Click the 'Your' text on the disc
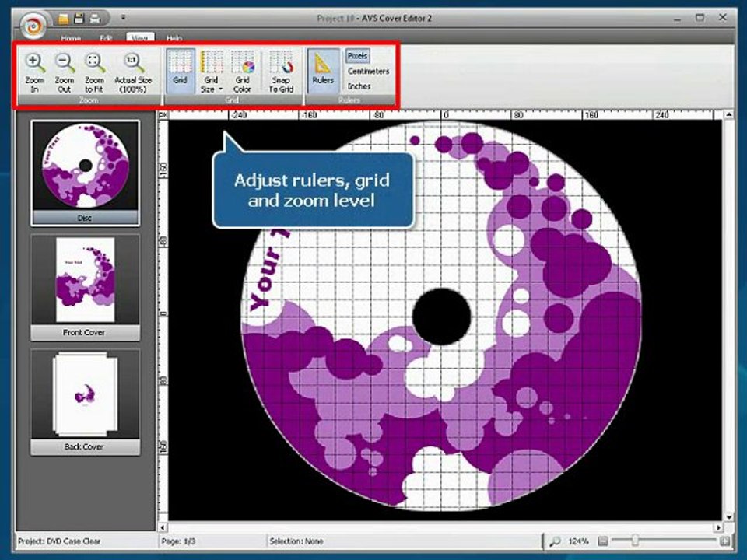Screen dimensions: 747x560 (265, 278)
